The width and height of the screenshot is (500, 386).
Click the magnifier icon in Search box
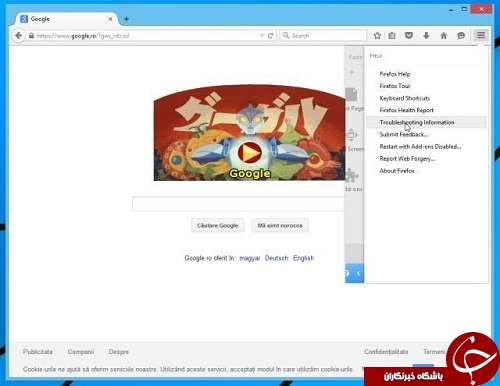point(286,35)
